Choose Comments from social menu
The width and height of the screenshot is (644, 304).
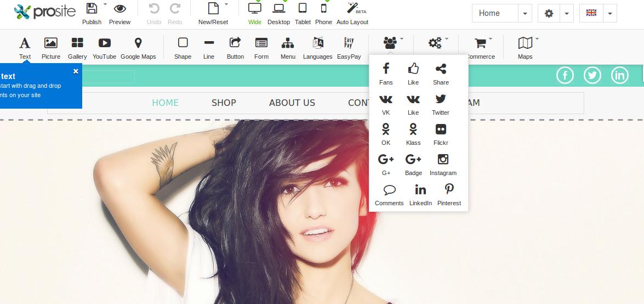389,195
